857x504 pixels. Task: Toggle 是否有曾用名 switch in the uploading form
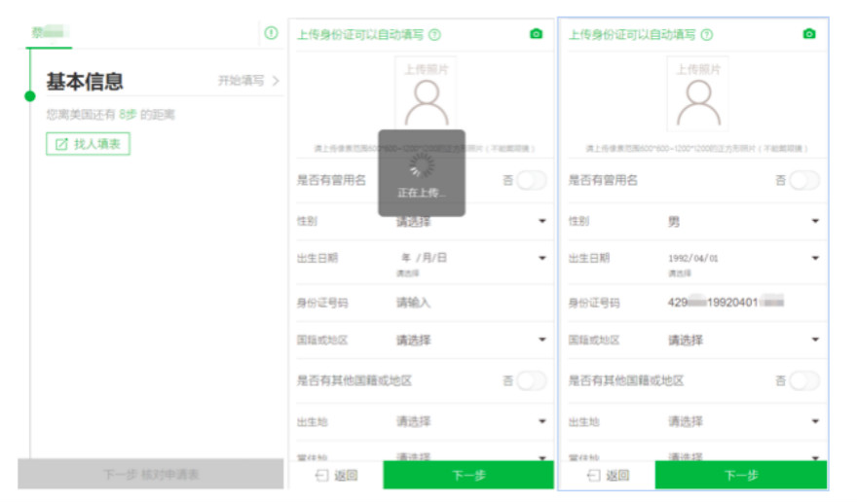[x=531, y=180]
